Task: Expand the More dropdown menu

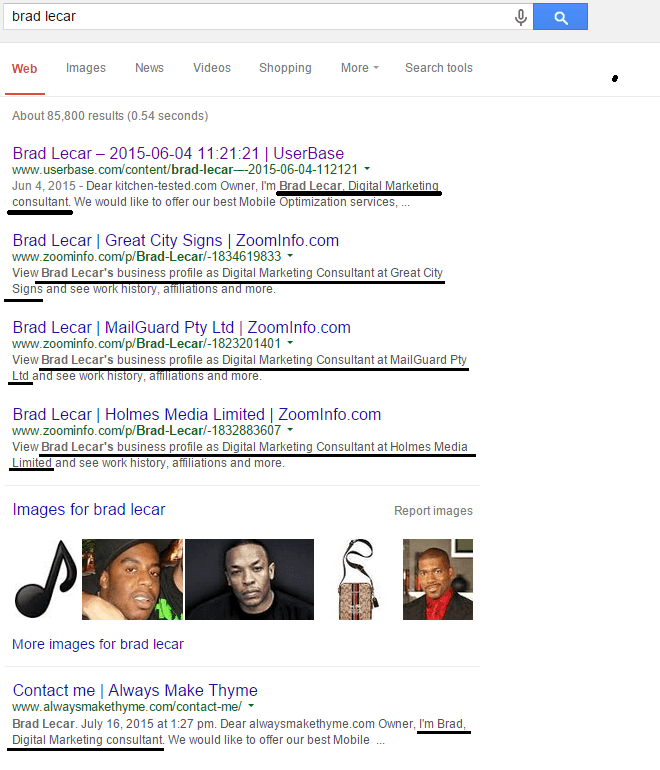Action: point(359,68)
